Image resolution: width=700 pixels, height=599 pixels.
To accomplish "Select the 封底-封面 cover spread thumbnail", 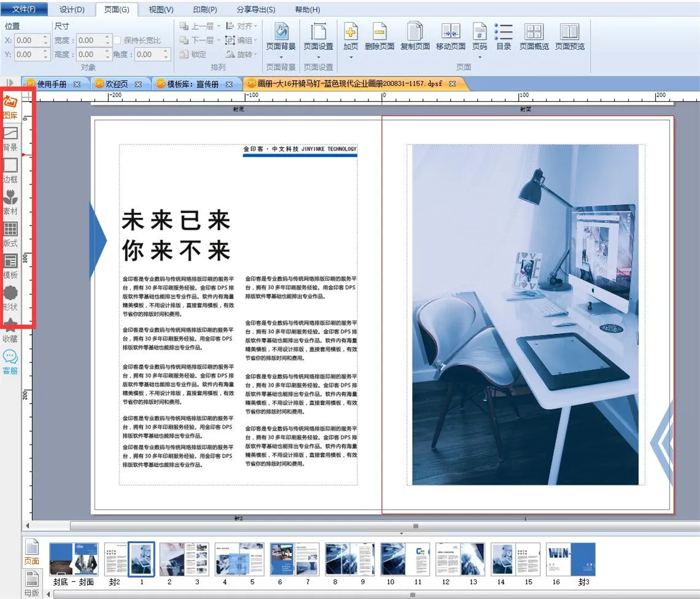I will (x=74, y=559).
